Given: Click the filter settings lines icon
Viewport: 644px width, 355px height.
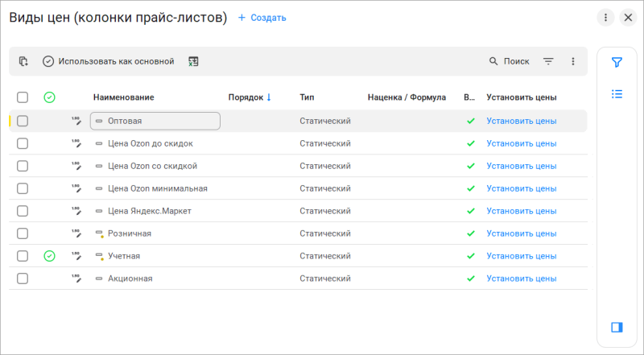Looking at the screenshot, I should pyautogui.click(x=548, y=61).
